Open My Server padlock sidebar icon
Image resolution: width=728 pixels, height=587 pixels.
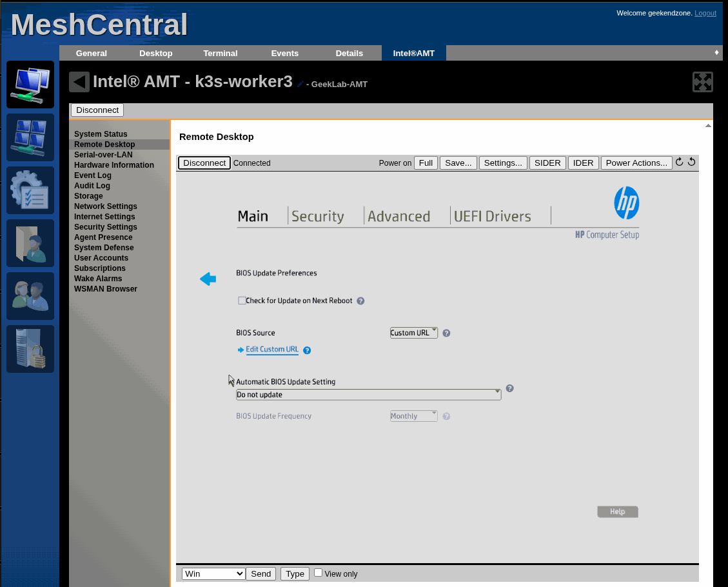click(30, 349)
